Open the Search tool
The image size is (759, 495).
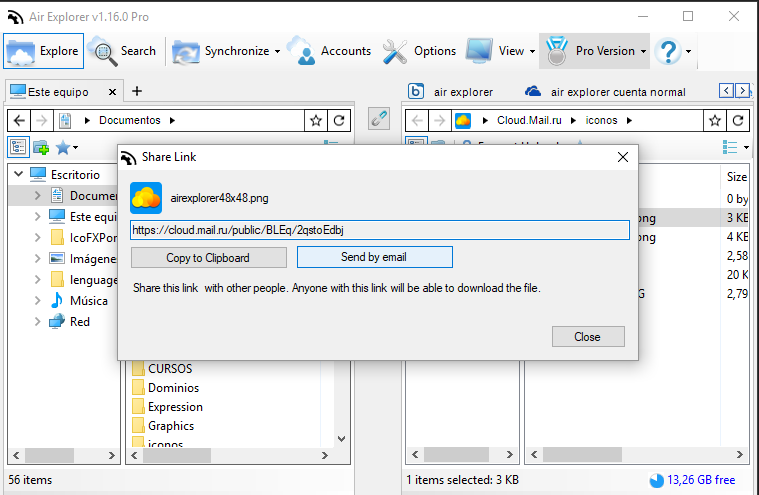click(123, 51)
